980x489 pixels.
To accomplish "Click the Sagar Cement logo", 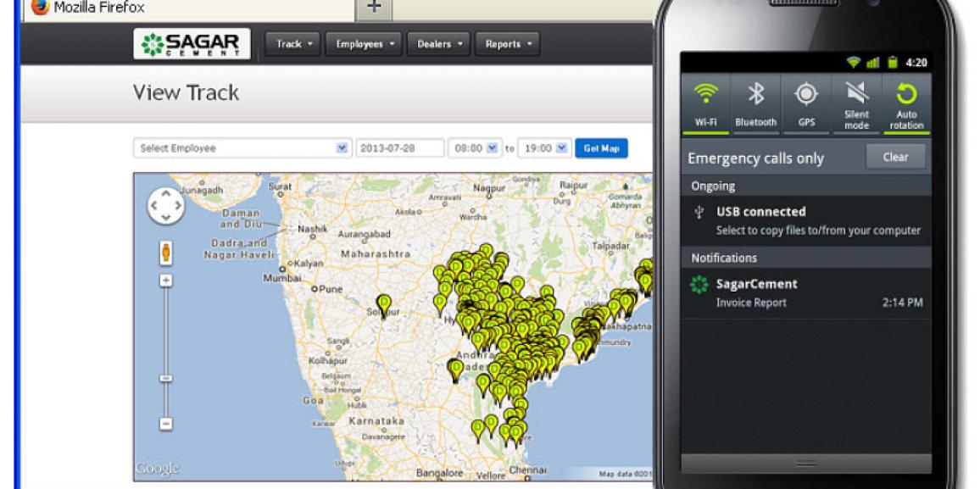I will (x=192, y=44).
